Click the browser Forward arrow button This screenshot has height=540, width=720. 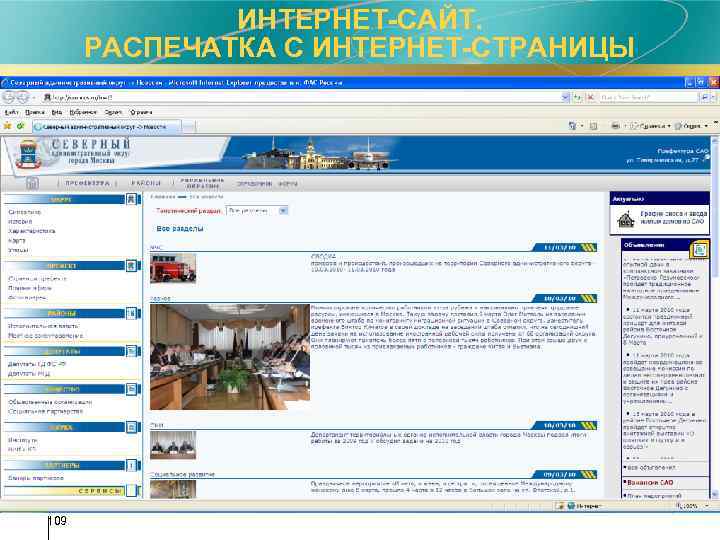point(23,97)
